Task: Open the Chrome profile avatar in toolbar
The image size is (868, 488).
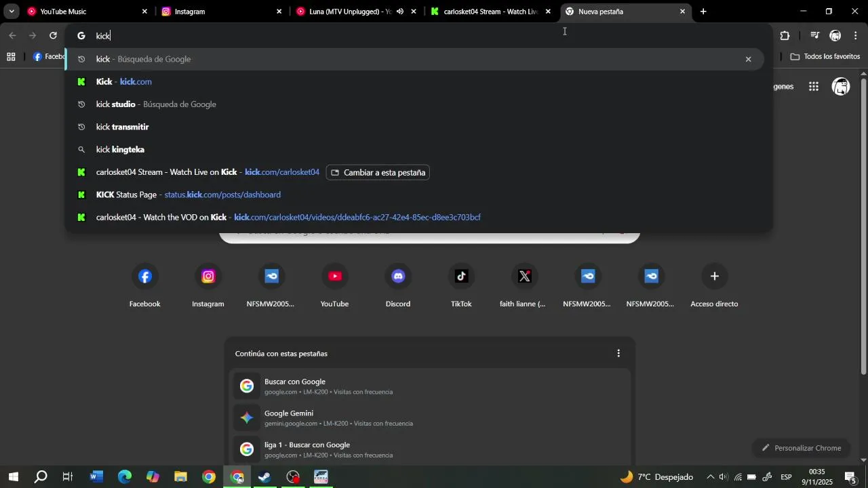Action: coord(835,36)
